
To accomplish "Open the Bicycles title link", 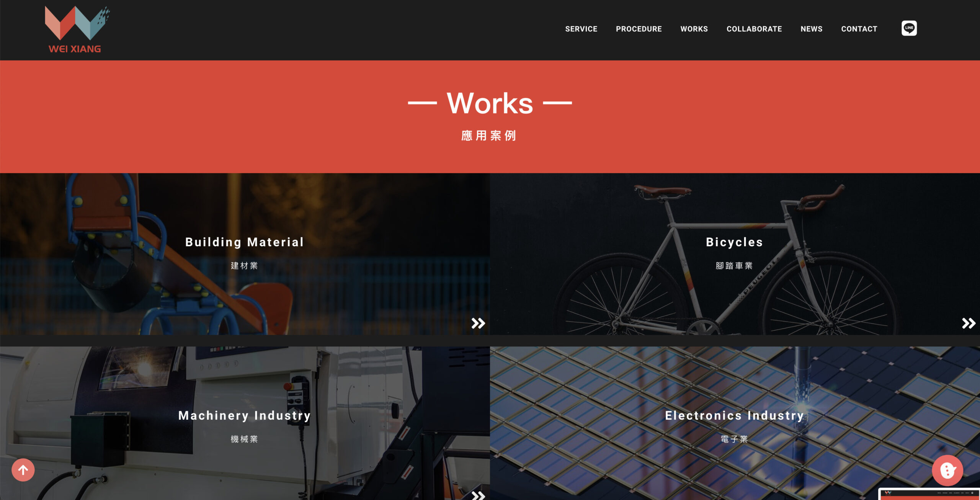I will 734,242.
